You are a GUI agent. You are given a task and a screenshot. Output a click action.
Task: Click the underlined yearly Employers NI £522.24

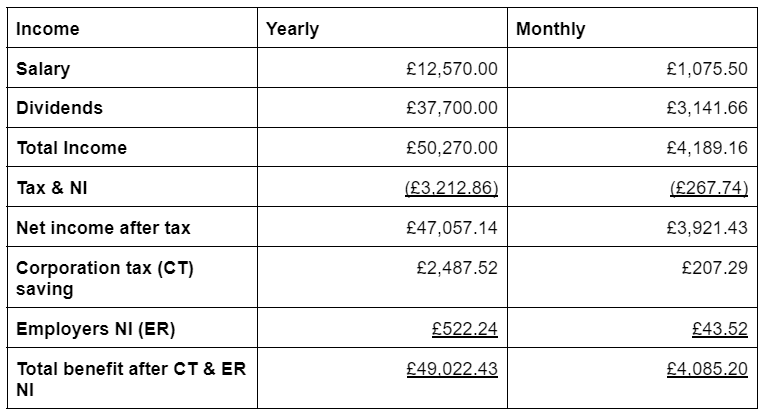(x=464, y=328)
